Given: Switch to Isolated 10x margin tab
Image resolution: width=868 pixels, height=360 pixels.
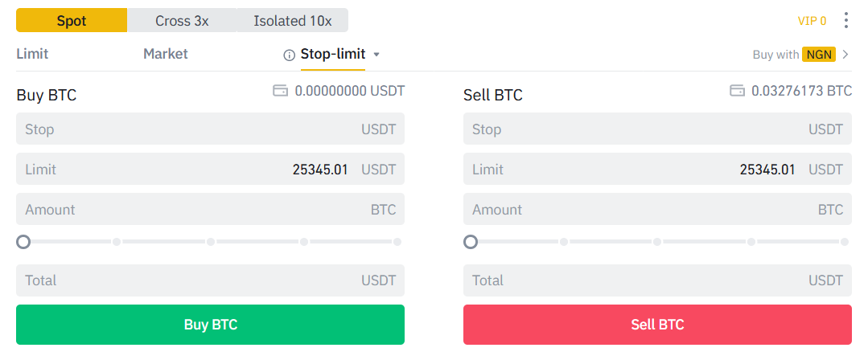Looking at the screenshot, I should click(x=292, y=21).
